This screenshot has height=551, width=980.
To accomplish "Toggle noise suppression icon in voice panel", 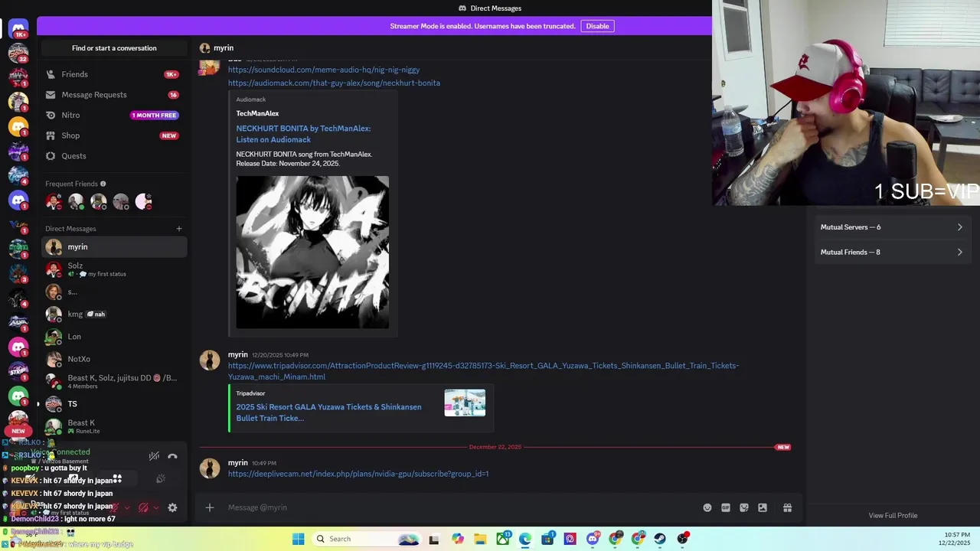I will tap(154, 456).
